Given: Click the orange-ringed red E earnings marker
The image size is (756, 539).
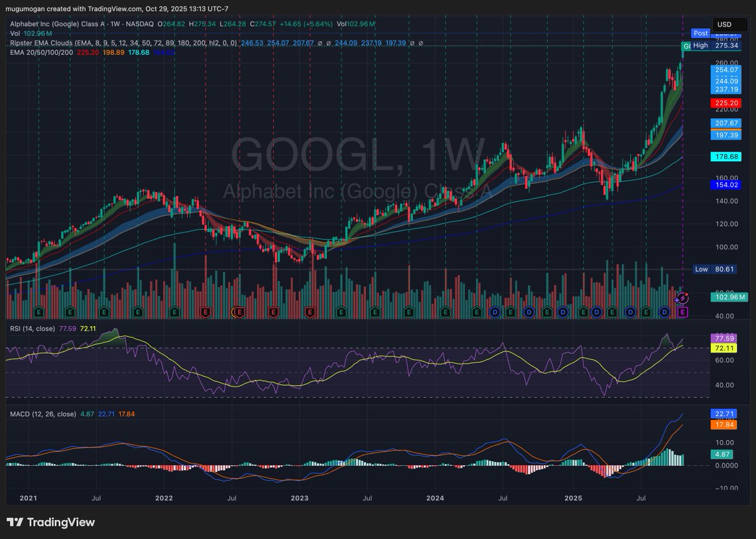Looking at the screenshot, I should [x=238, y=312].
